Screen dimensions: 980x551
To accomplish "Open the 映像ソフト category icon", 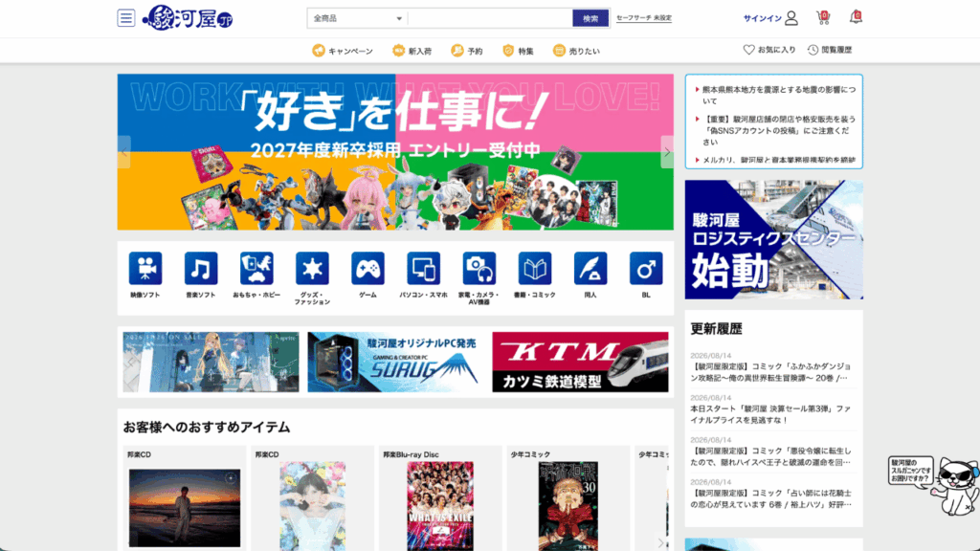I will [x=145, y=269].
